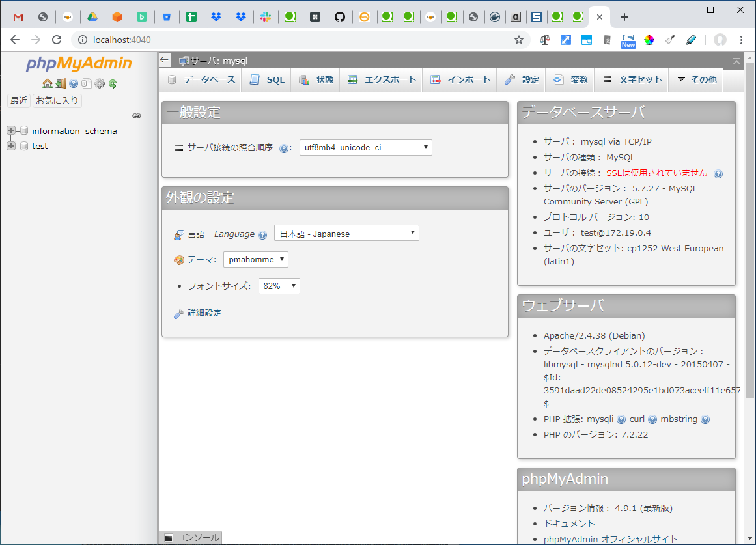Click the browser back arrow
Image resolution: width=756 pixels, height=545 pixels.
(15, 40)
